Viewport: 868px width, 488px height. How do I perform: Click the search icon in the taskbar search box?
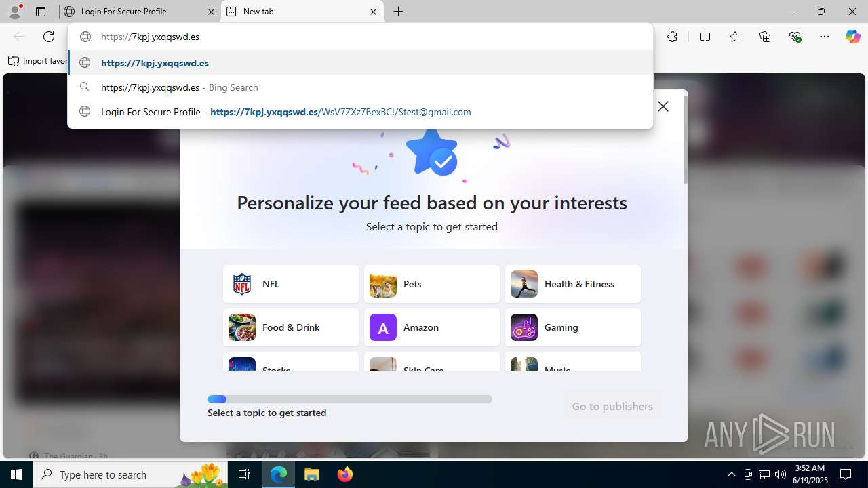(47, 474)
